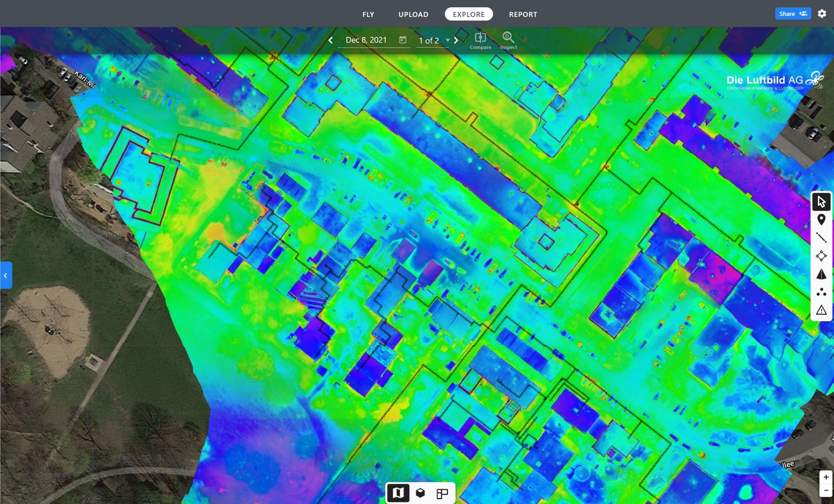Open the Compare view

point(480,40)
